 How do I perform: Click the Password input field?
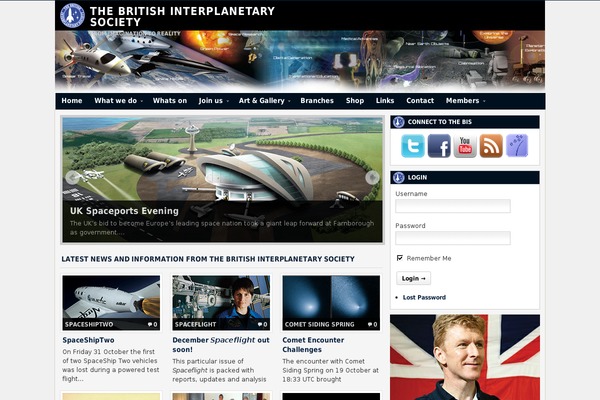tap(453, 238)
